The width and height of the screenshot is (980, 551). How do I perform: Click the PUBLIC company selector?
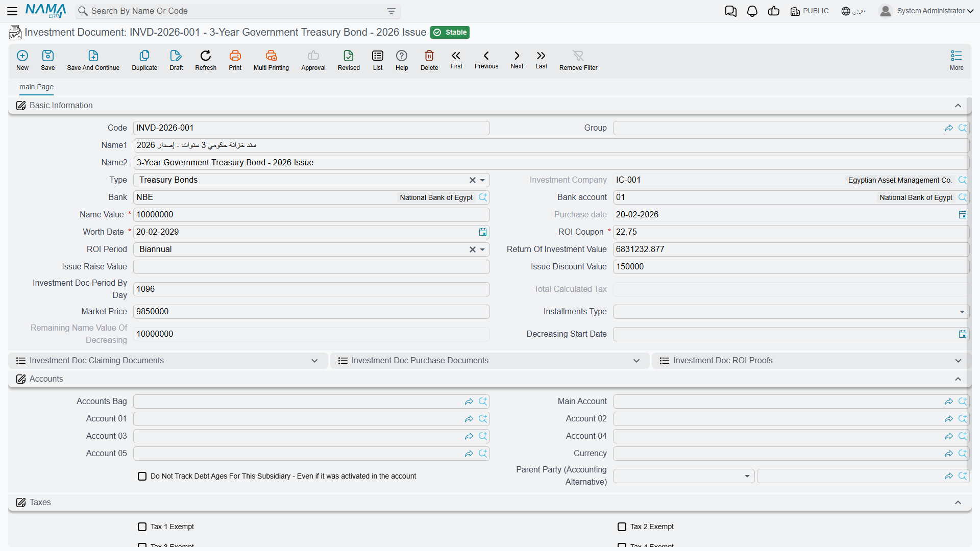(x=810, y=11)
